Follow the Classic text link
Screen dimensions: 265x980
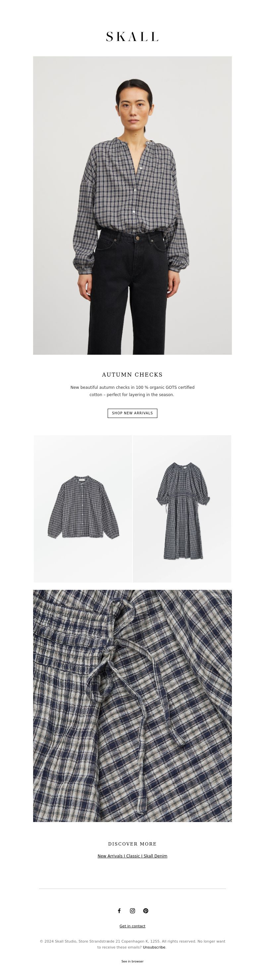(x=133, y=856)
